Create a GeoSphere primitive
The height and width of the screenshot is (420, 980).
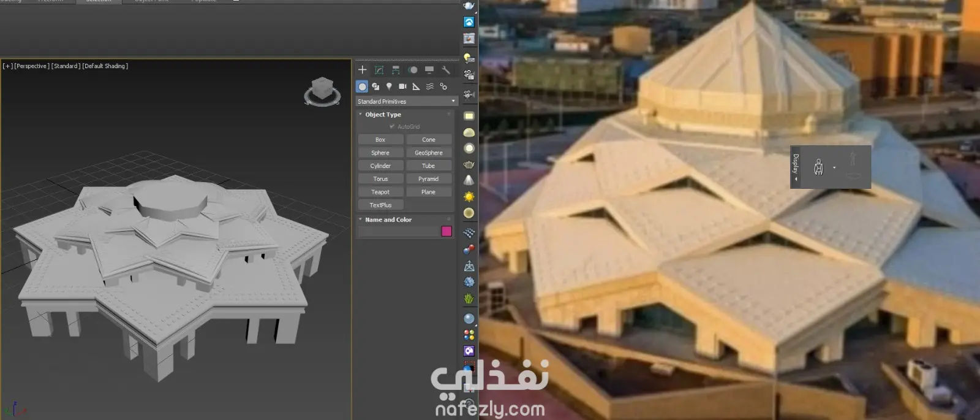pyautogui.click(x=429, y=153)
